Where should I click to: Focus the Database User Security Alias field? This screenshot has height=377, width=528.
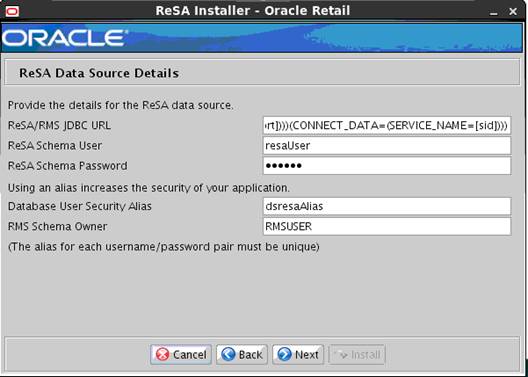[x=387, y=206]
